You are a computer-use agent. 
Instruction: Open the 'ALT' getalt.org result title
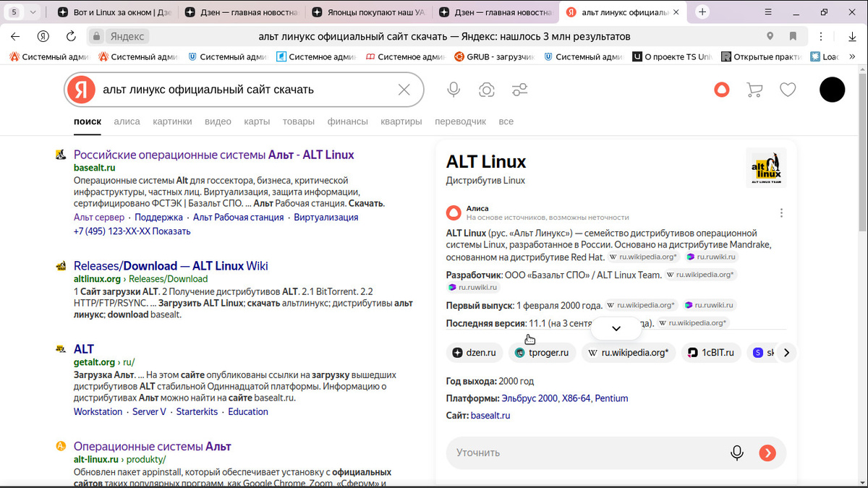point(84,349)
